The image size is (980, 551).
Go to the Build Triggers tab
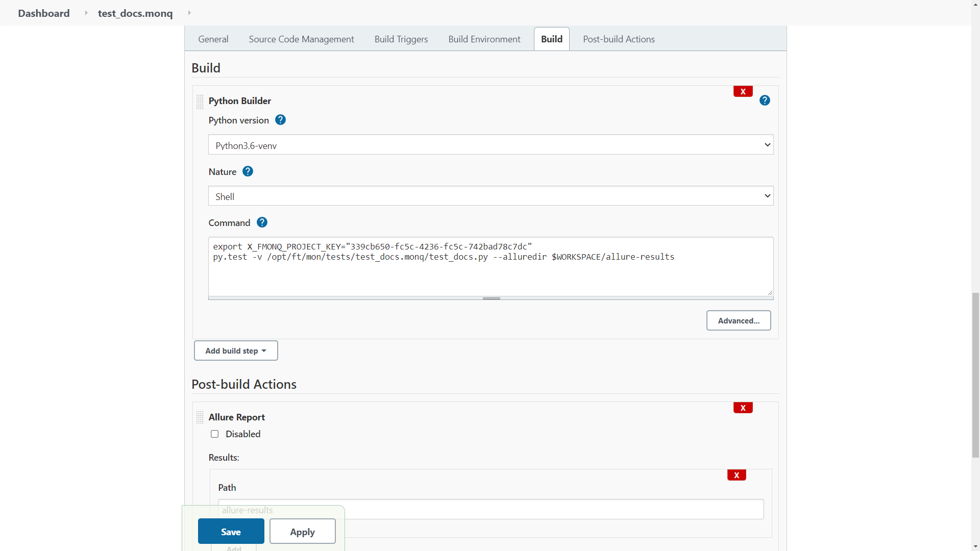pyautogui.click(x=401, y=39)
